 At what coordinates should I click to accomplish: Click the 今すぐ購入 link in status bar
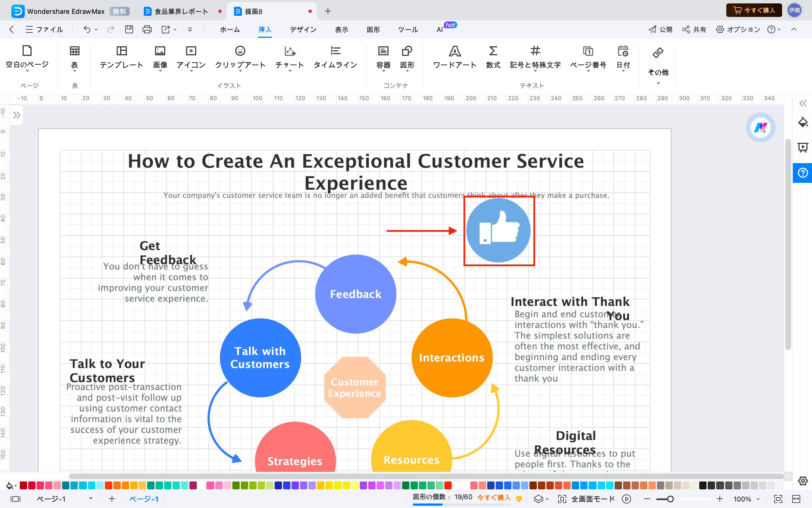point(494,498)
